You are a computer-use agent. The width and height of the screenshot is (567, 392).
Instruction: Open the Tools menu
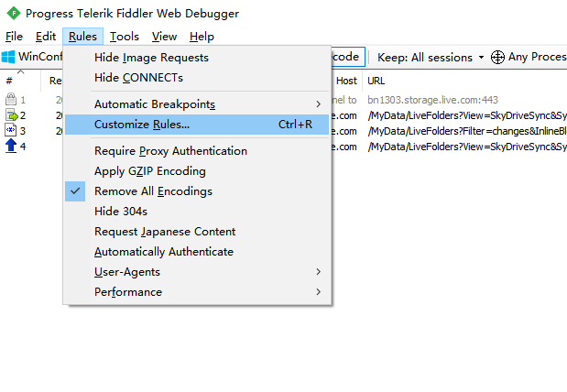coord(125,37)
